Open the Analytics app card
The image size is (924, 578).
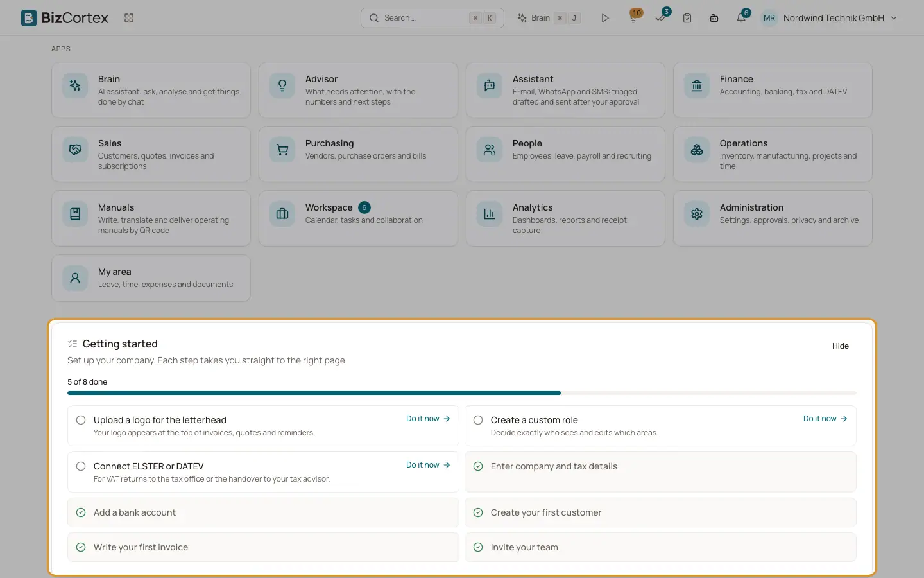565,218
